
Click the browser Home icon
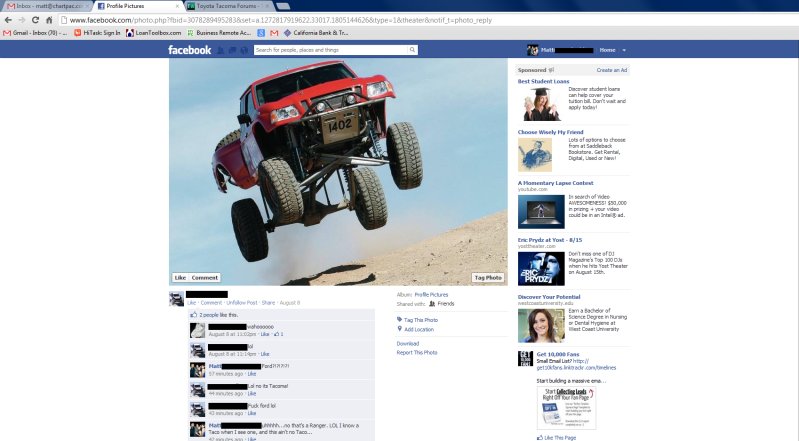[49, 20]
